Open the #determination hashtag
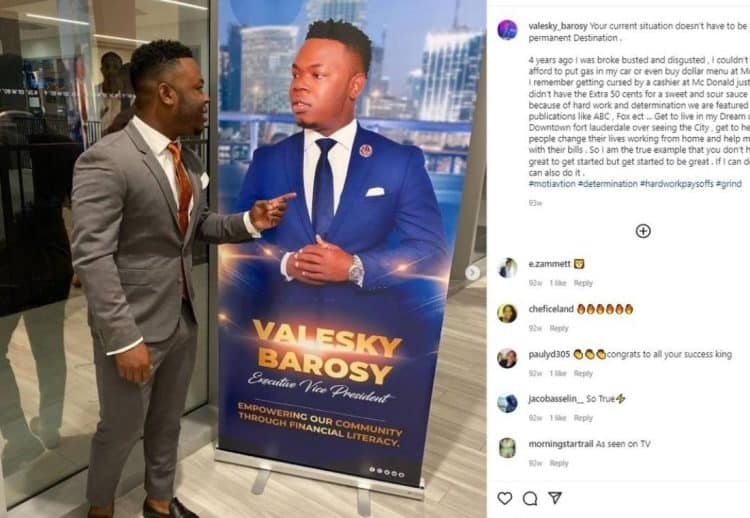750x518 pixels. point(607,184)
